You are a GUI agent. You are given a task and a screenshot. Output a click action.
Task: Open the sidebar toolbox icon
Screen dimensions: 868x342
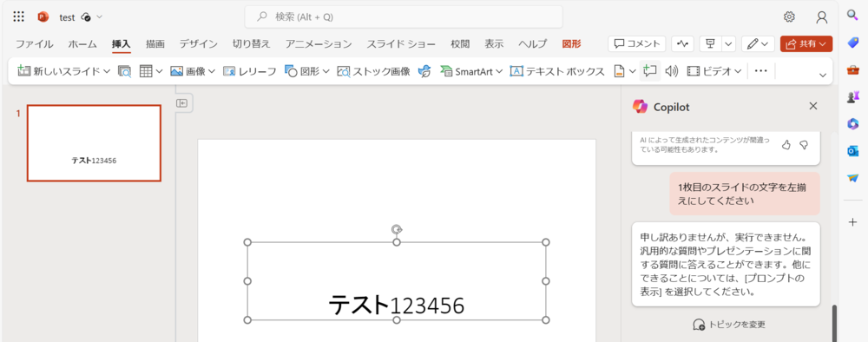click(x=852, y=69)
